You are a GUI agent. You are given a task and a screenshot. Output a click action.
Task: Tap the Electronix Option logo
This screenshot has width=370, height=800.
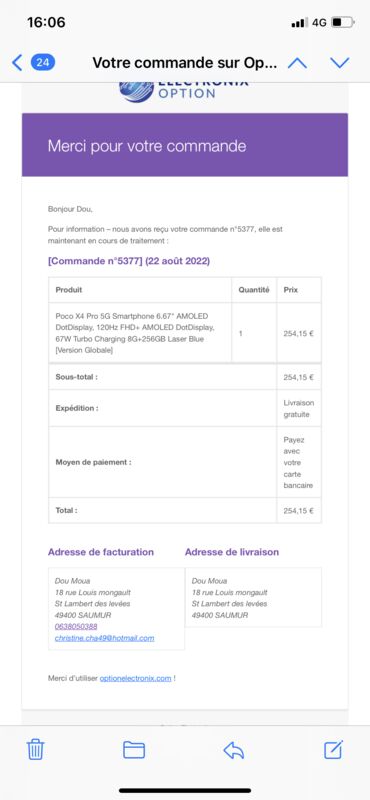[184, 92]
